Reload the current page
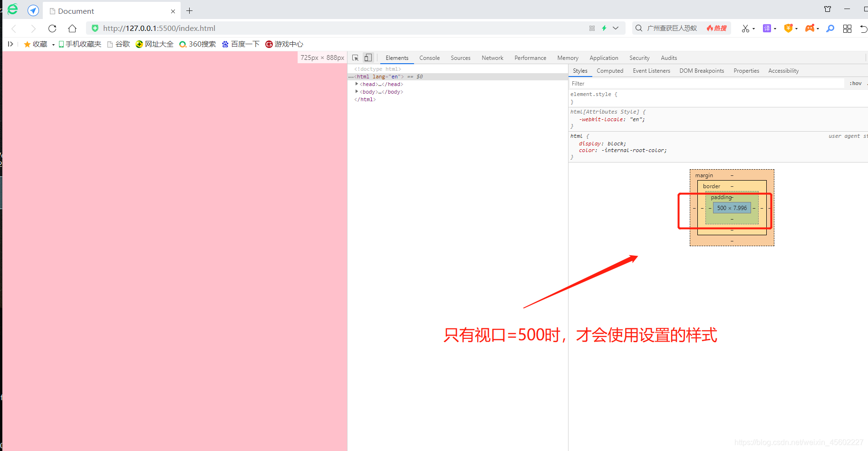This screenshot has width=868, height=451. (x=52, y=29)
